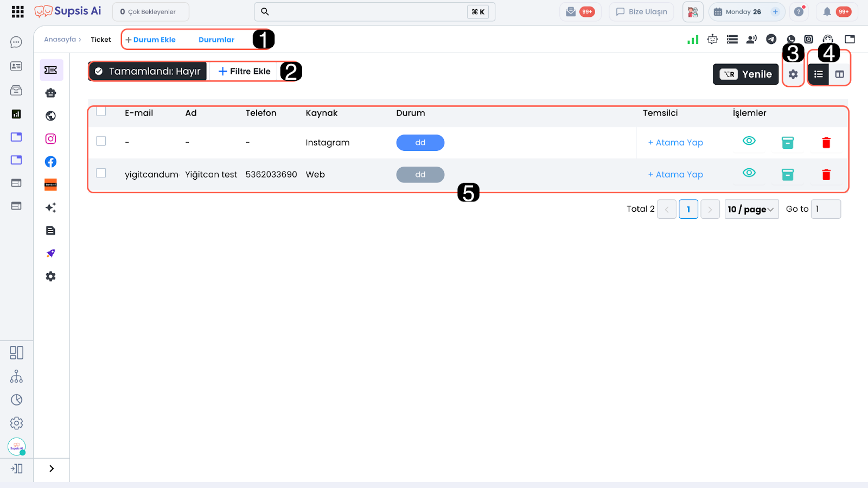Open Facebook channel in the sidebar

pos(50,162)
